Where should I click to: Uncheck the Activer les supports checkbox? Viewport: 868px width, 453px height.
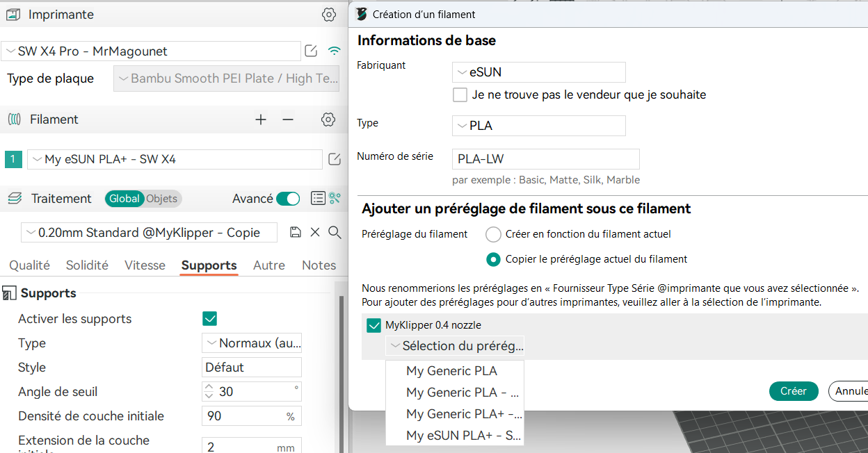[209, 319]
